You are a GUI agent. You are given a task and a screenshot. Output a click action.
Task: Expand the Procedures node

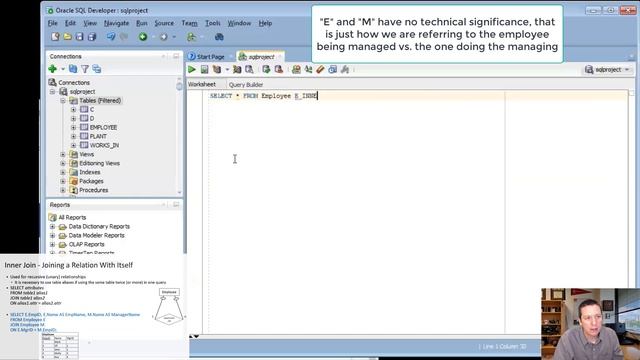(x=63, y=190)
